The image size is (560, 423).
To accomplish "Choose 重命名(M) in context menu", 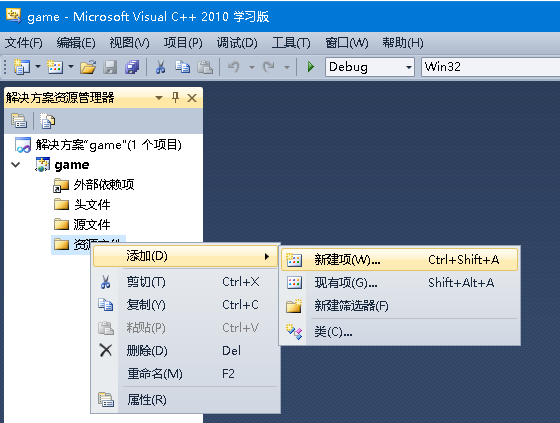I will [x=185, y=374].
